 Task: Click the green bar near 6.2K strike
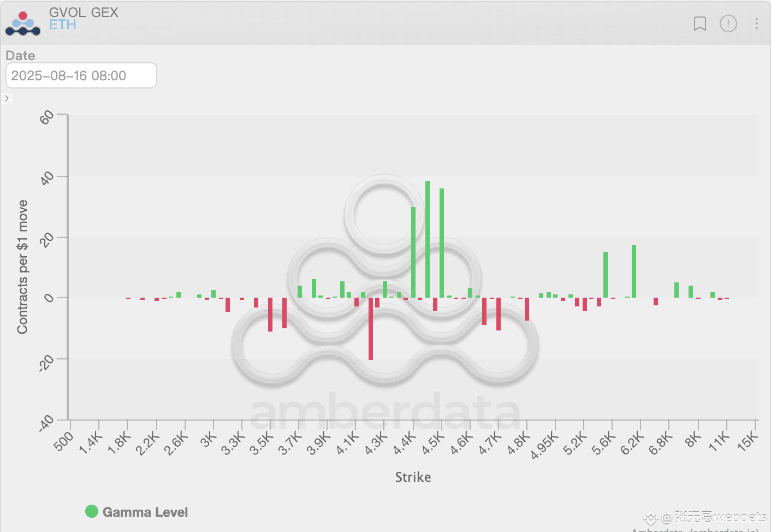point(634,271)
